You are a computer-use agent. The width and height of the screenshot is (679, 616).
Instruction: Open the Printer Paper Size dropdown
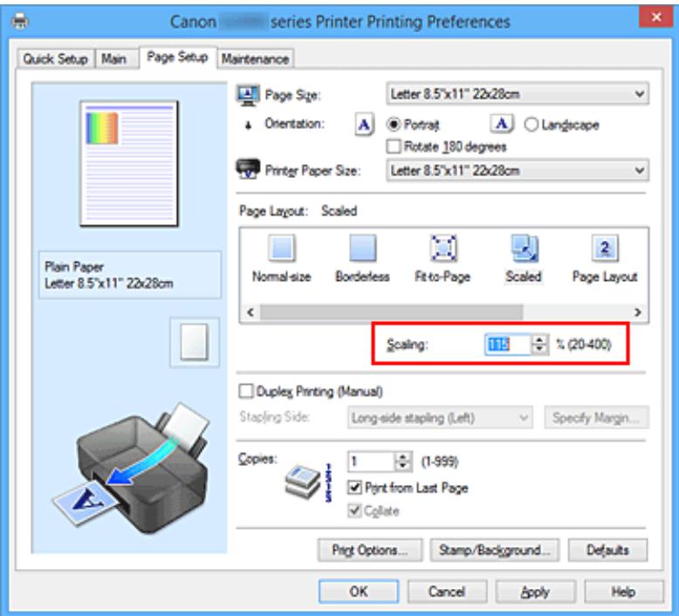coord(518,170)
